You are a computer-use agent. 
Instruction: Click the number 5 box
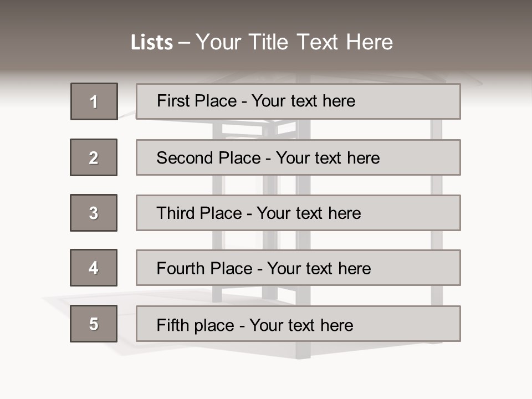[x=94, y=324]
